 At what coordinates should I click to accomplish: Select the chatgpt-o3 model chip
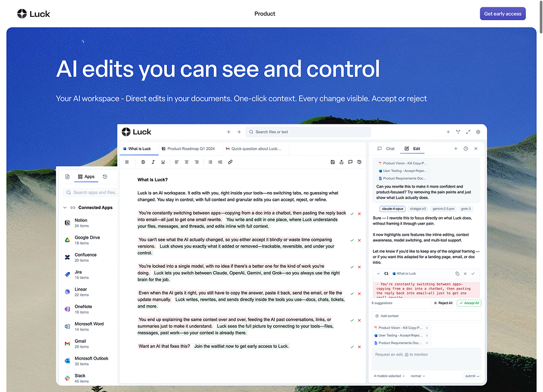418,208
